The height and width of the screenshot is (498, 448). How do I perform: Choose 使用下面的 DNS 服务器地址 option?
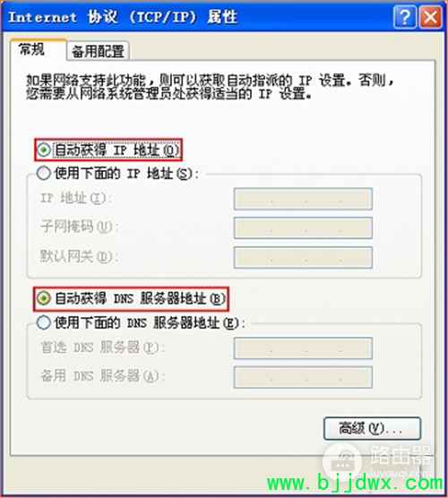pos(44,322)
